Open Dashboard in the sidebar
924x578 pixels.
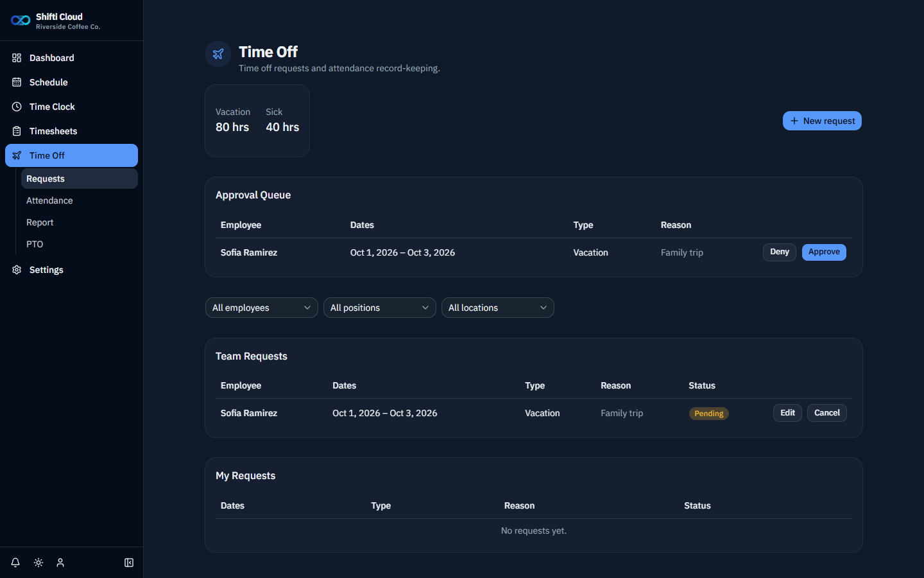click(71, 58)
